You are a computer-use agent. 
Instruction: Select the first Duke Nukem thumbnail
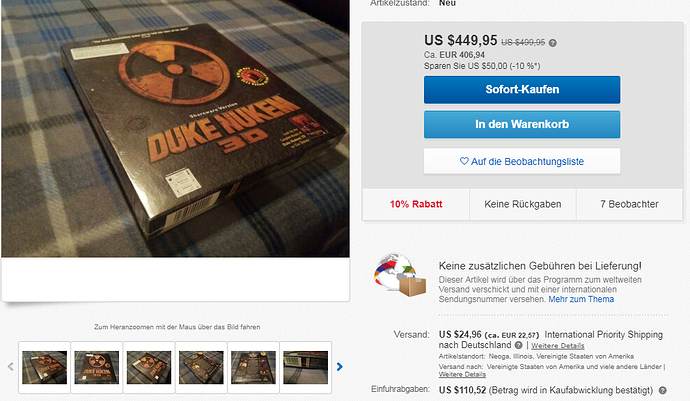44,367
